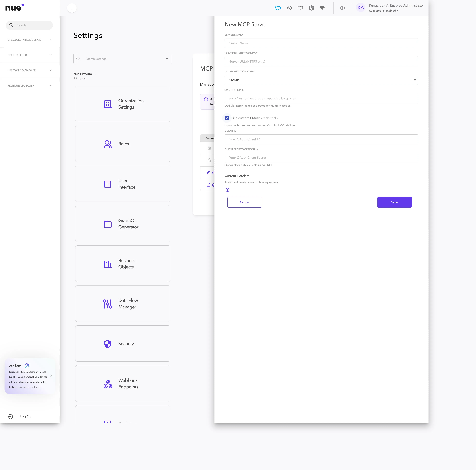
Task: Open the Business Objects settings card
Action: (x=122, y=264)
